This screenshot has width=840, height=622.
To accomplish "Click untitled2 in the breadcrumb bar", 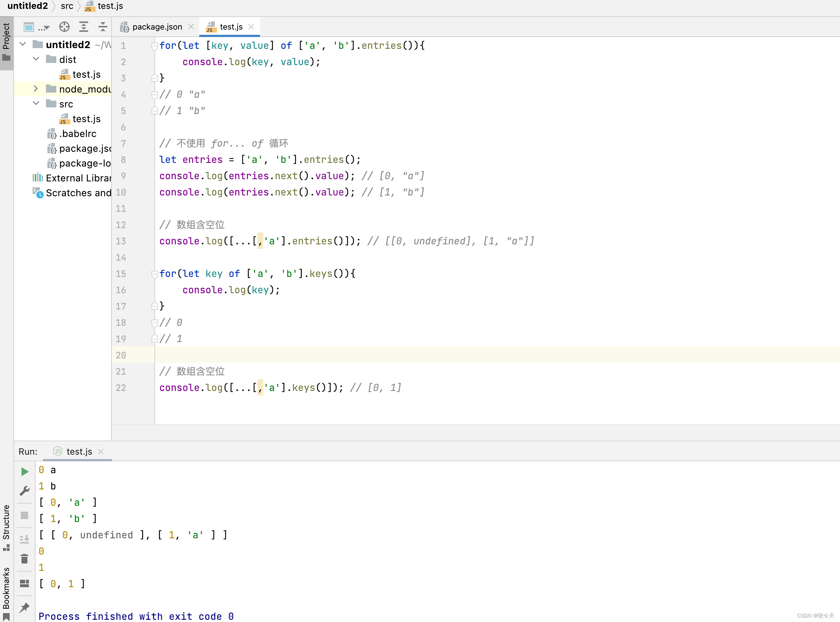I will pos(27,6).
